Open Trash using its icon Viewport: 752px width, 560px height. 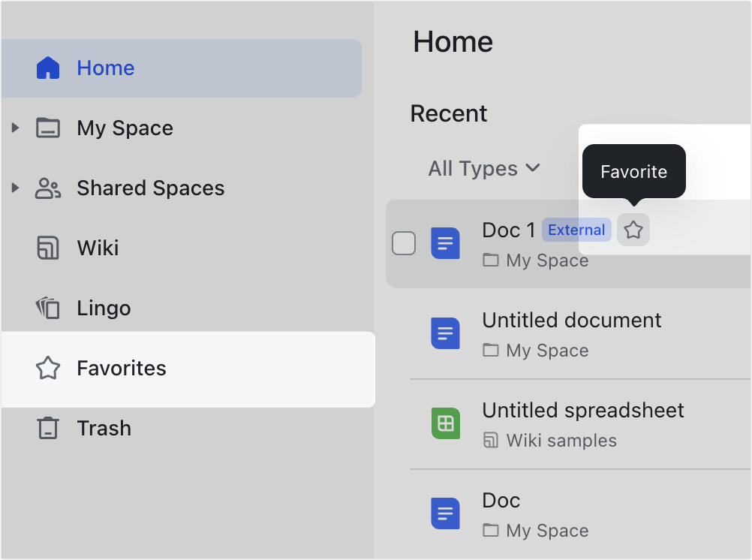[48, 428]
